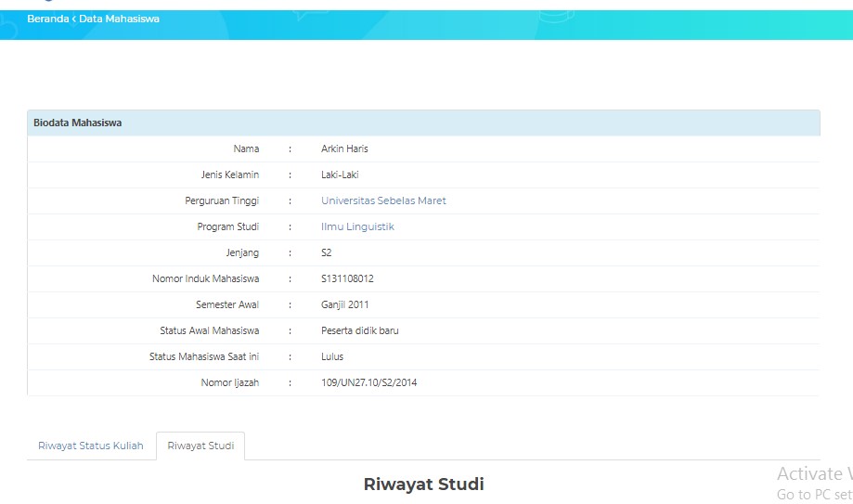Select ijazah number 109/UN27.10/S2/2014
Viewport: 853px width, 504px height.
[x=368, y=382]
